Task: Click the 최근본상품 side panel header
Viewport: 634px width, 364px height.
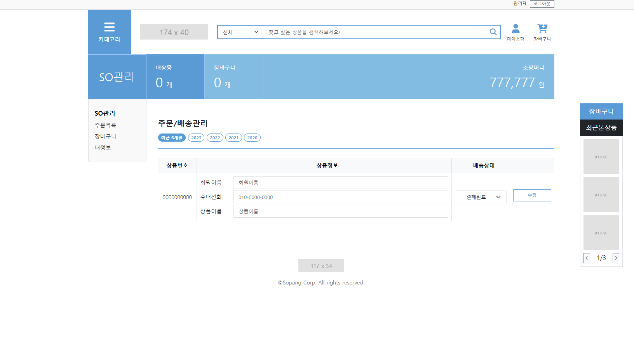Action: click(601, 128)
